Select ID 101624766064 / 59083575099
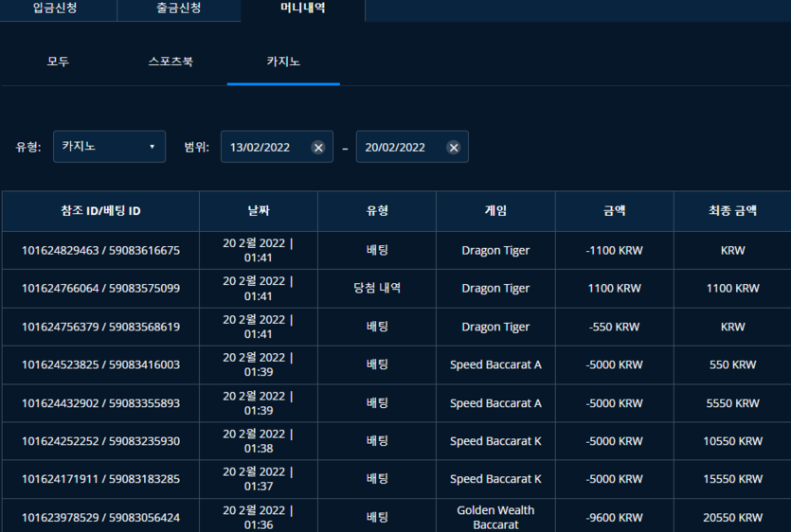Screen dimensions: 791x532 (101, 289)
